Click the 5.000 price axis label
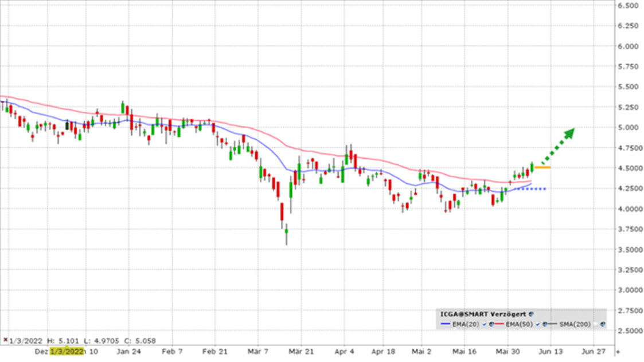The image size is (644, 362). click(628, 127)
